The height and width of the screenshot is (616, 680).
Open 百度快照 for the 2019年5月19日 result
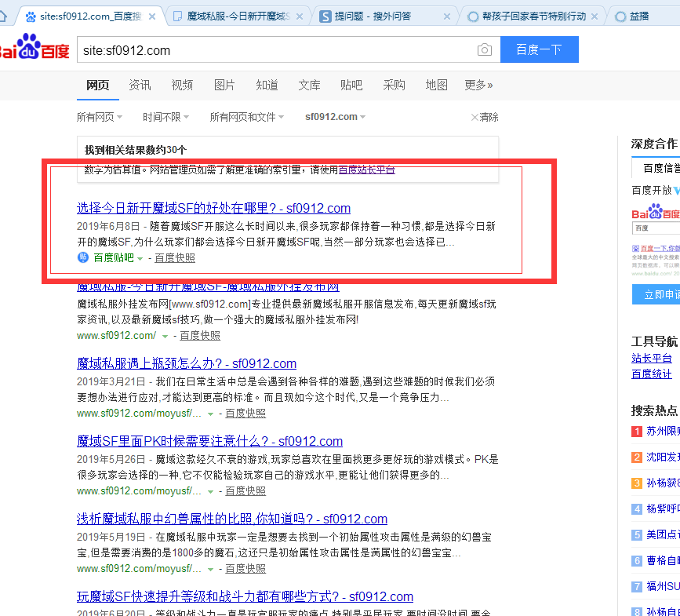pos(245,569)
